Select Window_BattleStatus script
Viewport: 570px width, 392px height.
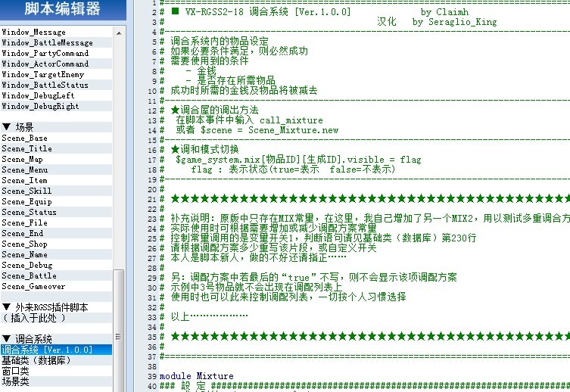point(56,85)
